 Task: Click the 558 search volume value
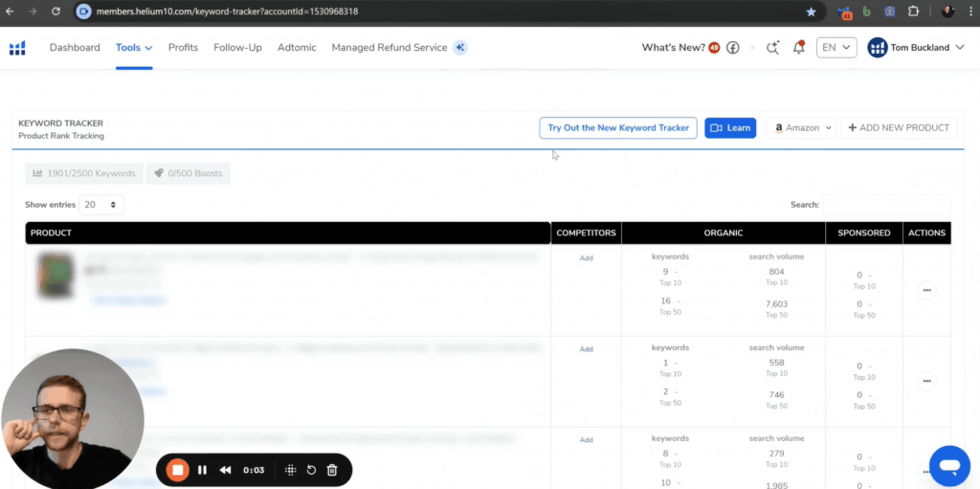point(777,363)
